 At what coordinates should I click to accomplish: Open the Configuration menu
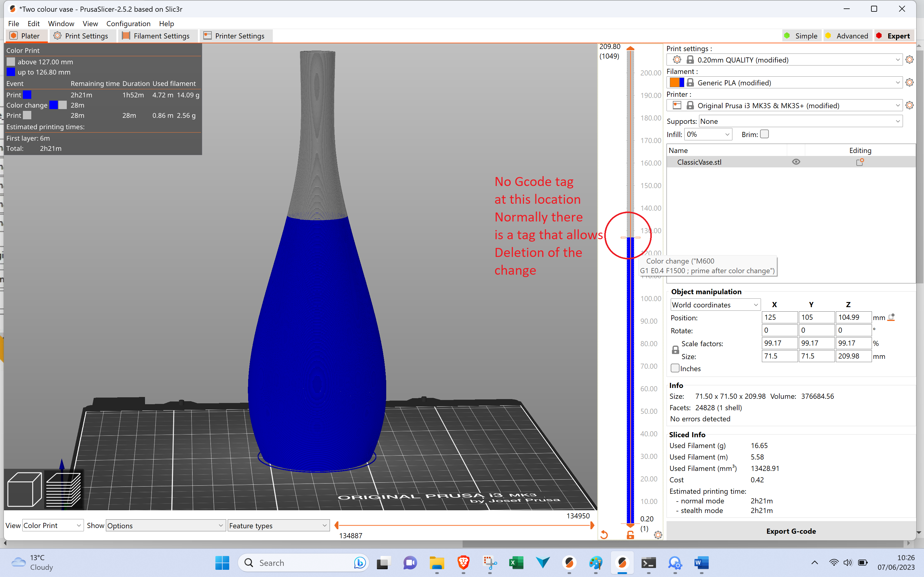(x=128, y=23)
